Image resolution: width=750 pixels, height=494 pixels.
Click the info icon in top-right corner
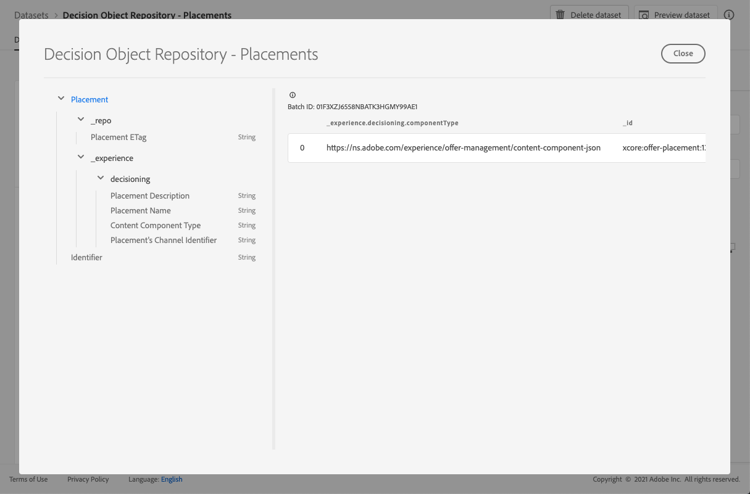(729, 15)
